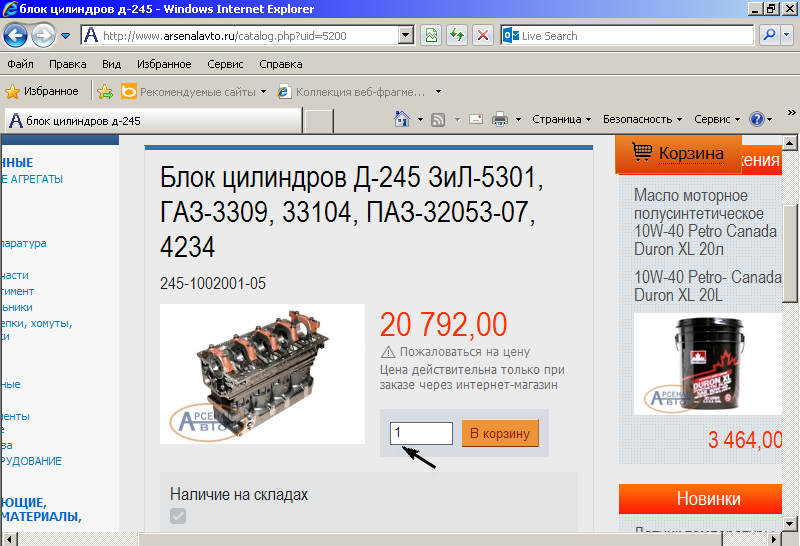This screenshot has height=546, width=800.
Task: Open a new blank tab
Action: [319, 121]
